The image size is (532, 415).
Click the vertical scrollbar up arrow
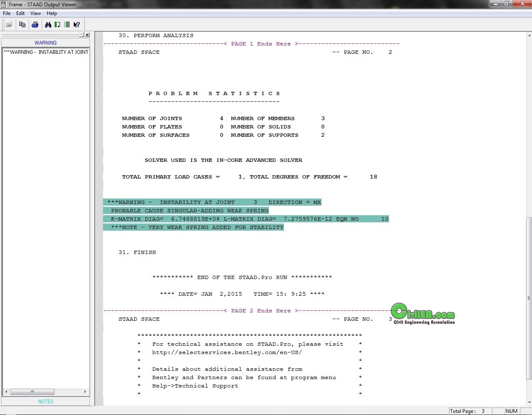pos(529,35)
